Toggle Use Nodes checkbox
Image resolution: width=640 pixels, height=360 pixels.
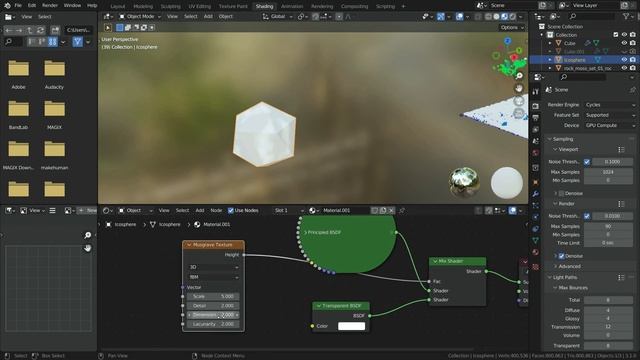coord(231,211)
